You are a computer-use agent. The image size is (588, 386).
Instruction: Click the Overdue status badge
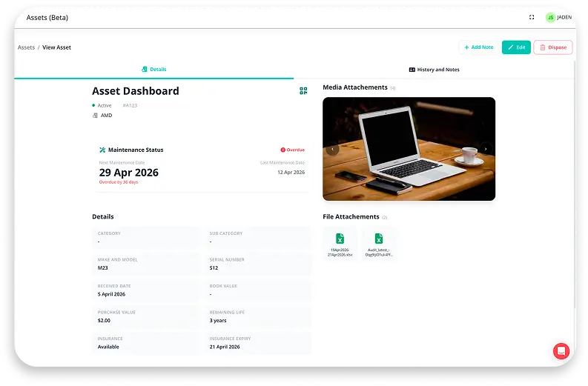[292, 150]
